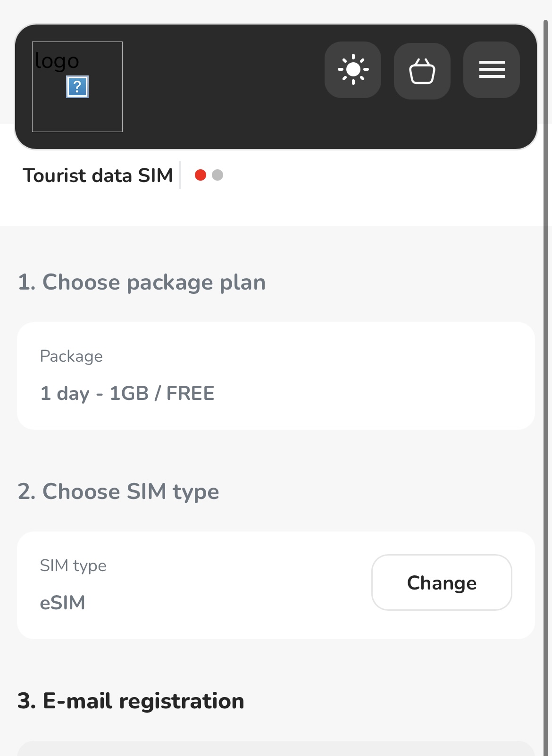Click the Package label

[x=71, y=356]
